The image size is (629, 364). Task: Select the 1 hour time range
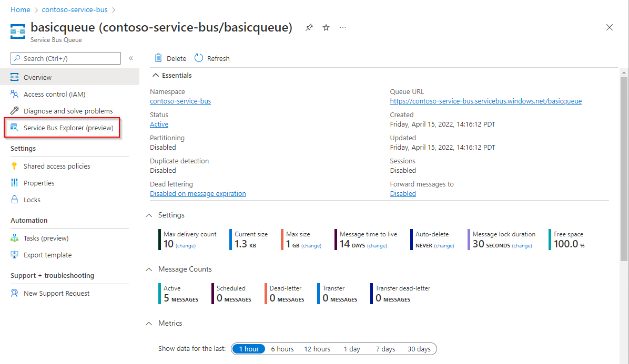tap(249, 349)
